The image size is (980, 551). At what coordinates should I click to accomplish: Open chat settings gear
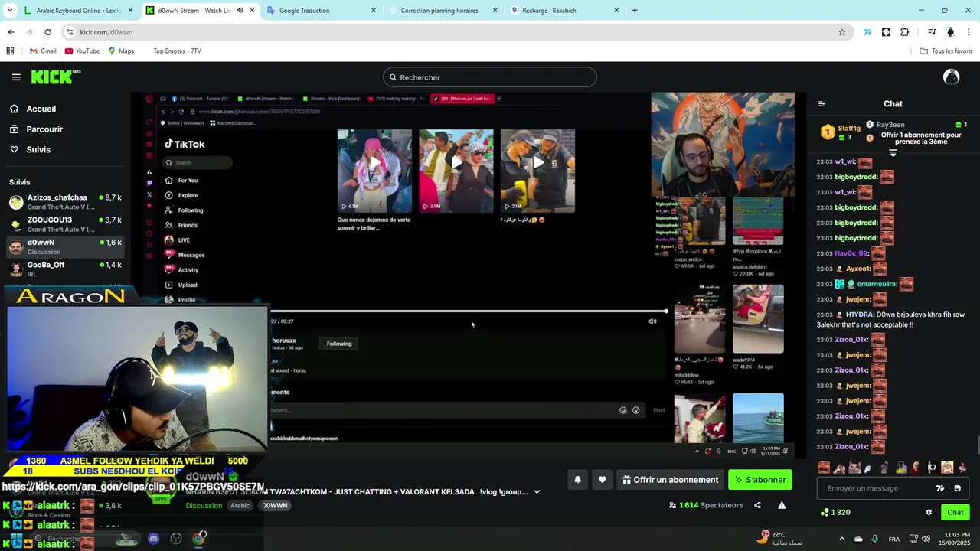coord(929,512)
